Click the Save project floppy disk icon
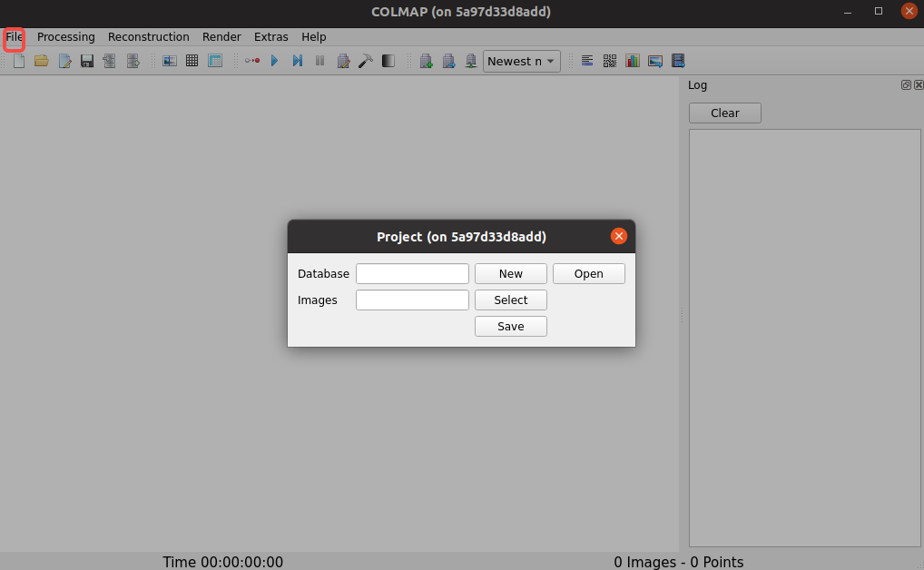The width and height of the screenshot is (924, 570). click(87, 61)
